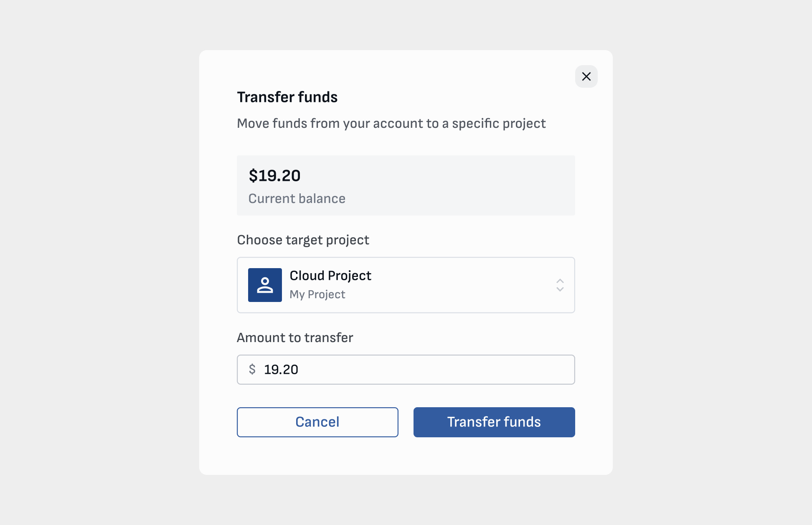Click empty area of the balance panel
Screen dimensions: 812x525
[459, 185]
